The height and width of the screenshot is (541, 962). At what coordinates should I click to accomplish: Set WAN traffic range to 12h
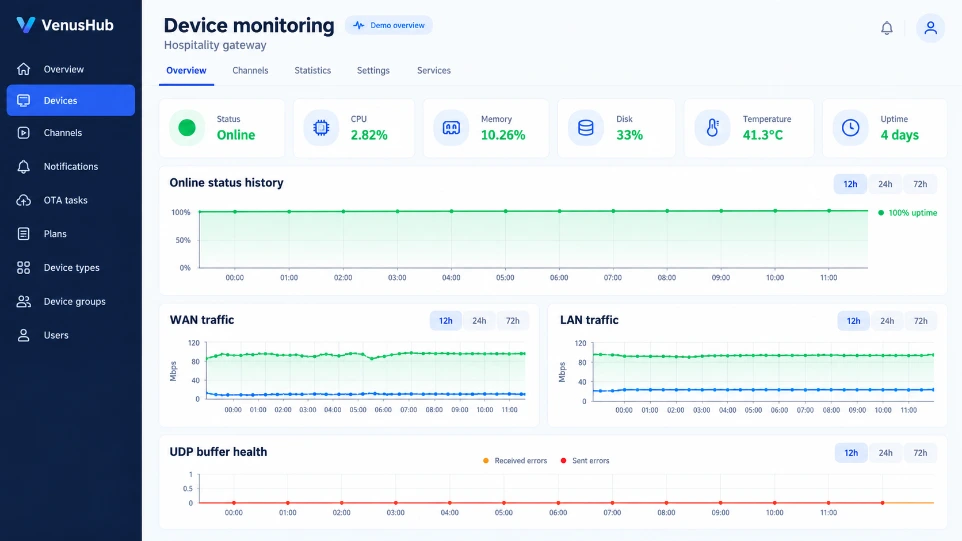coord(445,321)
